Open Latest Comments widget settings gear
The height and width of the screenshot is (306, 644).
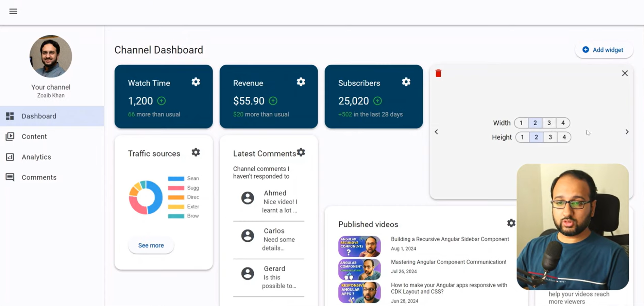point(301,152)
